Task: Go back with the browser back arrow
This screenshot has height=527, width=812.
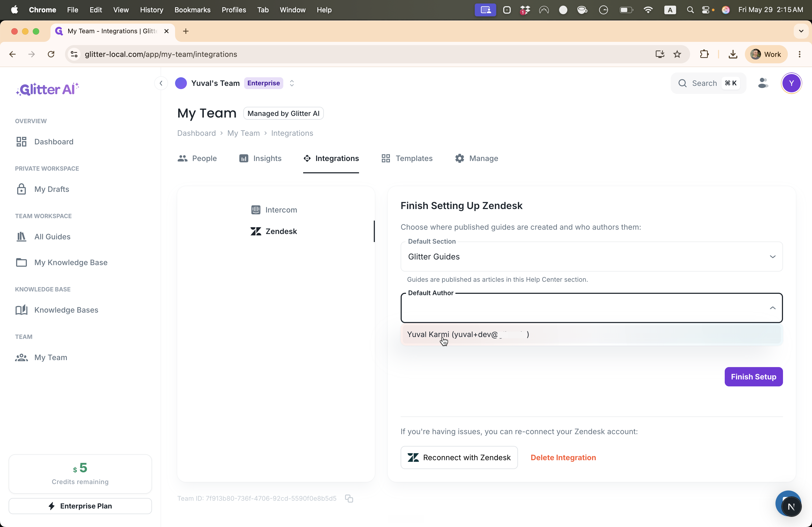Action: point(13,54)
